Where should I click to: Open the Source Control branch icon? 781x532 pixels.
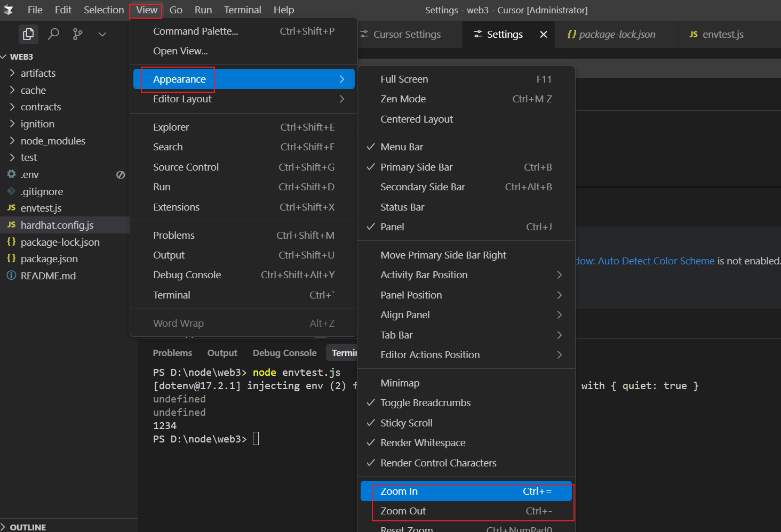78,34
